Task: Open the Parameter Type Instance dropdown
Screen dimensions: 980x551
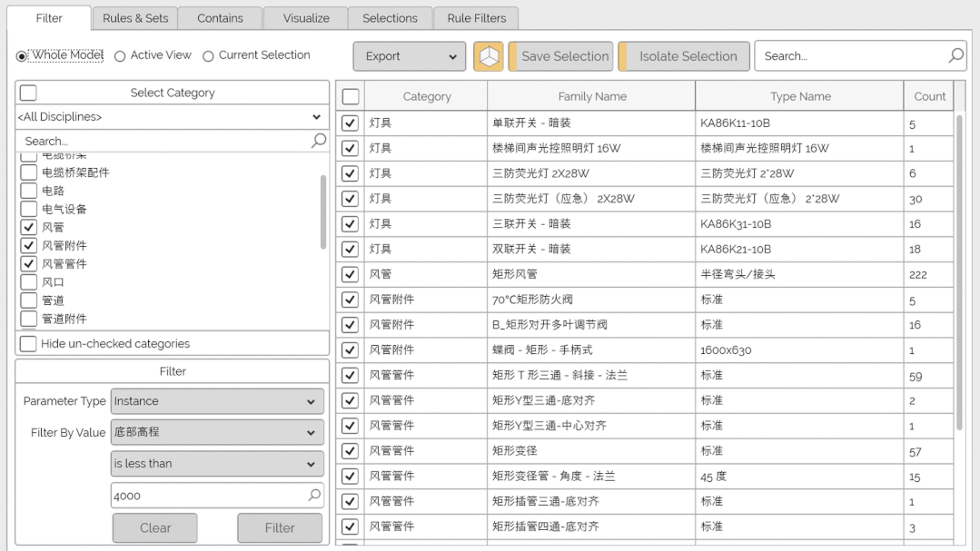Action: pos(217,401)
